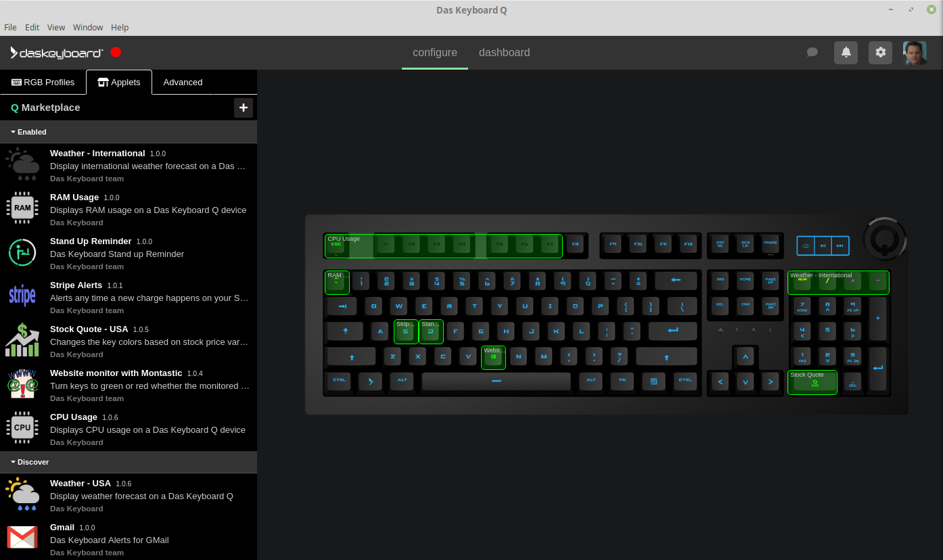This screenshot has height=560, width=943.
Task: Click the Stripe applet zone on S key
Action: pyautogui.click(x=406, y=331)
